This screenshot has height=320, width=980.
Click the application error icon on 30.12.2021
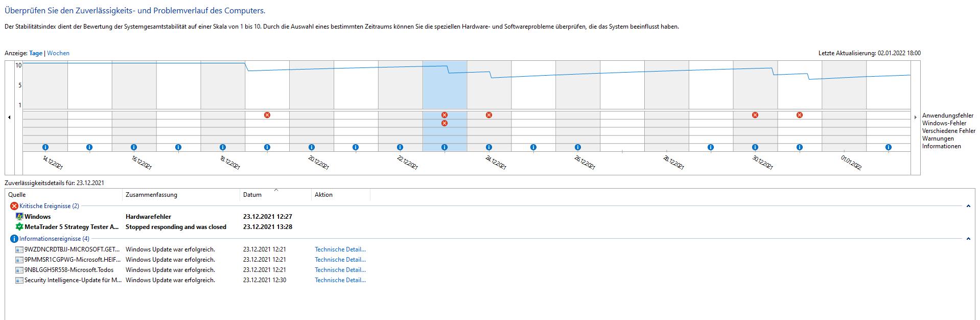pyautogui.click(x=755, y=115)
